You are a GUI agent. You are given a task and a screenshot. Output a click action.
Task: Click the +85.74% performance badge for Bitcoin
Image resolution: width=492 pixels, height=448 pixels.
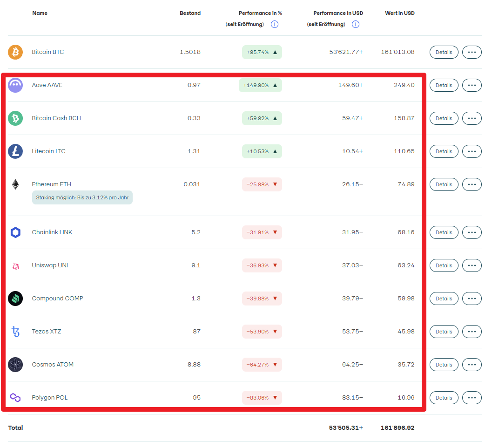pyautogui.click(x=262, y=52)
